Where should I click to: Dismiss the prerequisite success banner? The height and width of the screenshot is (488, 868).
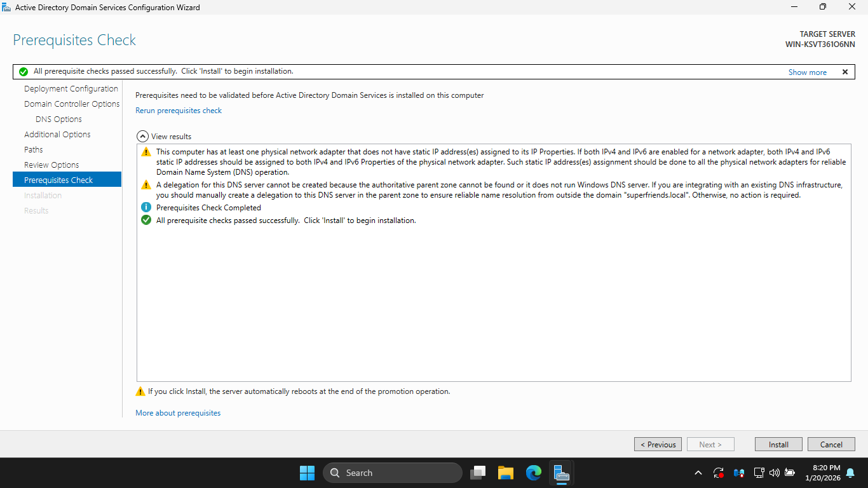point(845,72)
